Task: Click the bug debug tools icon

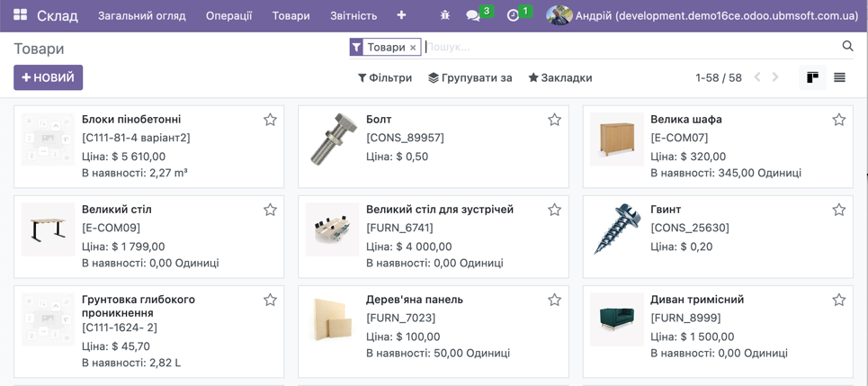Action: pos(444,15)
